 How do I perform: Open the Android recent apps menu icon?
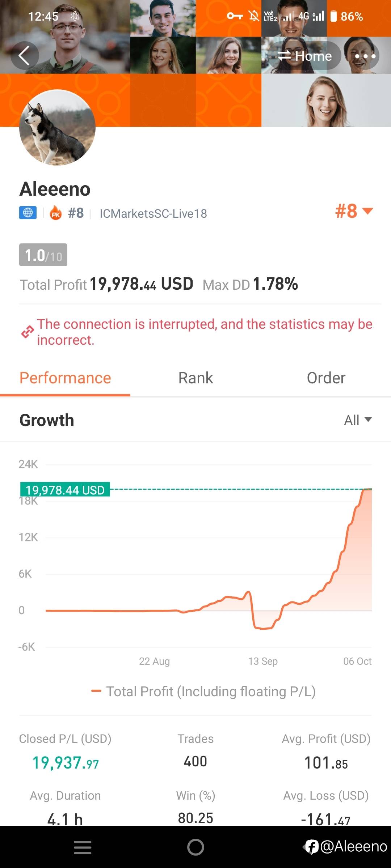click(x=83, y=847)
